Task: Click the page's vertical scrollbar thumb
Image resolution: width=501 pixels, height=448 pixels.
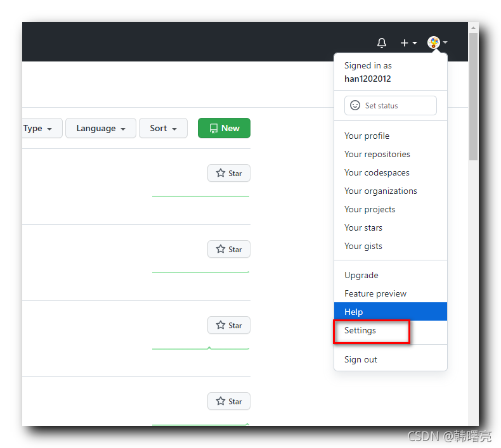Action: pyautogui.click(x=473, y=96)
